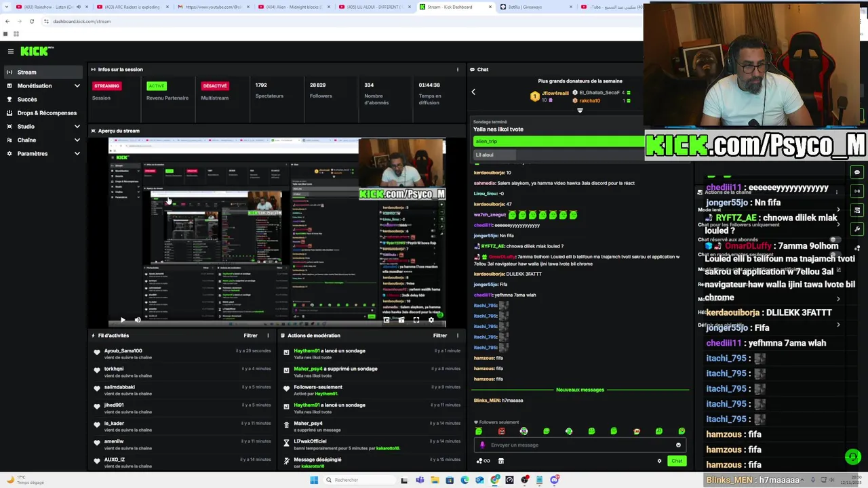Click follower torkhqni in activity feed
The height and width of the screenshot is (488, 868).
pyautogui.click(x=114, y=369)
